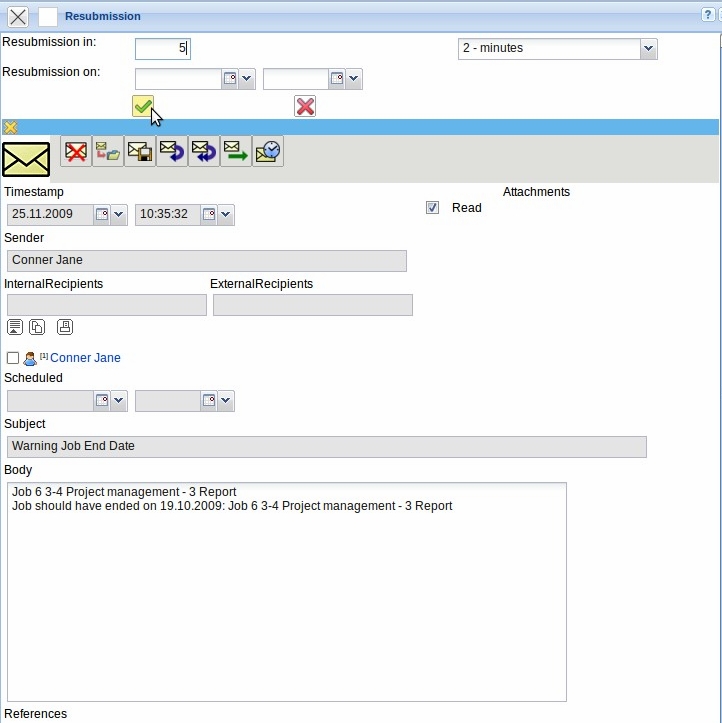
Task: Check the Conner Jane reference checkbox
Action: (x=13, y=358)
